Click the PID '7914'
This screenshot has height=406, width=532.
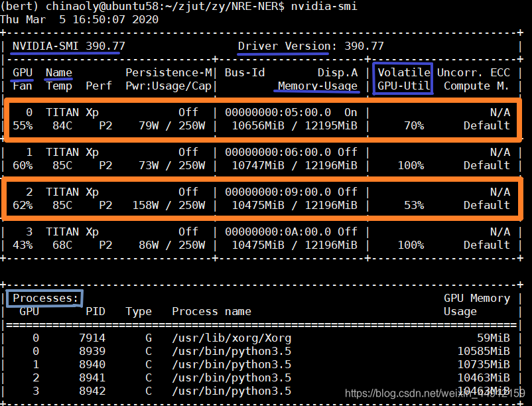tap(92, 338)
